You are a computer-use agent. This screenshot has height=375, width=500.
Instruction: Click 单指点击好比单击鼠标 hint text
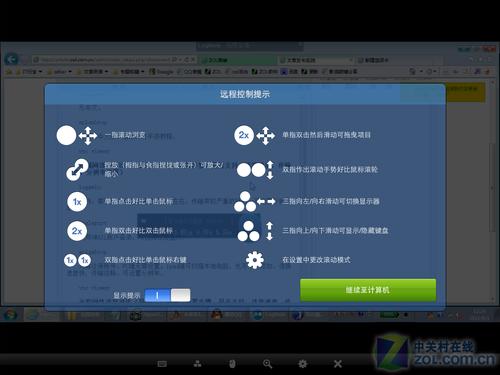(139, 201)
